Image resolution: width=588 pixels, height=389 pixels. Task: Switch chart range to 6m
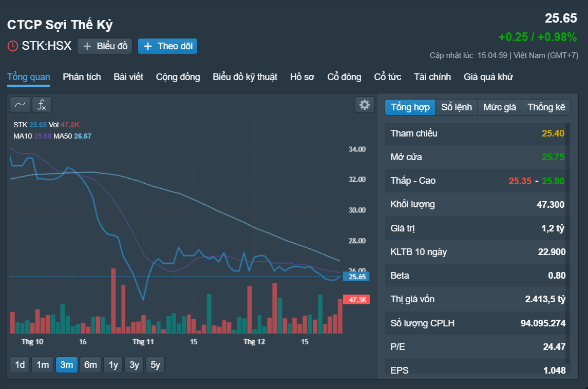click(x=90, y=365)
